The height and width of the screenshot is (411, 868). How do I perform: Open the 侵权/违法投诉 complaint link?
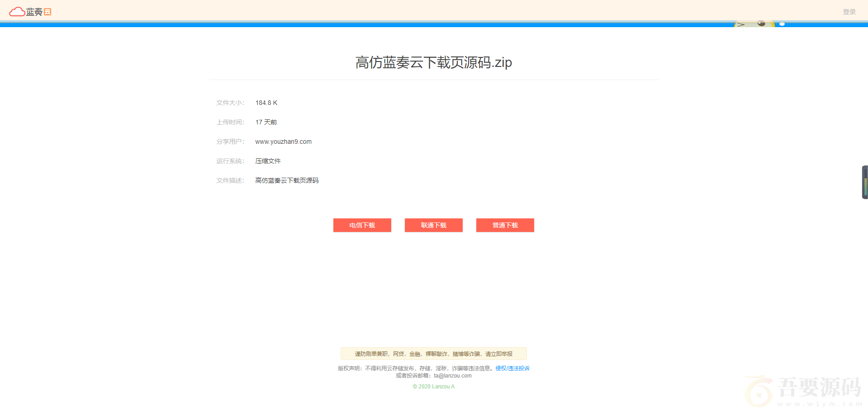click(x=512, y=368)
